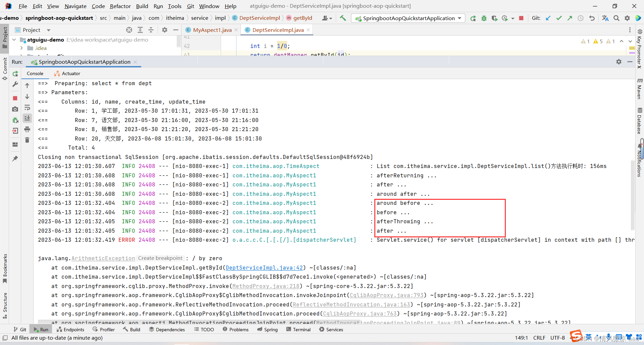Open IDE settings gear in top toolbar

(x=627, y=18)
